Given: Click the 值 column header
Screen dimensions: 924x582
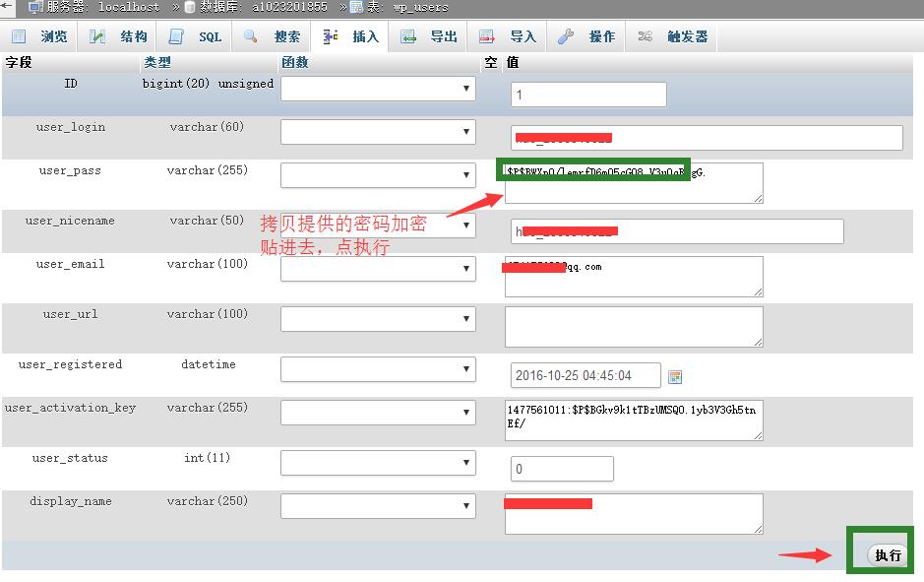Looking at the screenshot, I should point(513,62).
